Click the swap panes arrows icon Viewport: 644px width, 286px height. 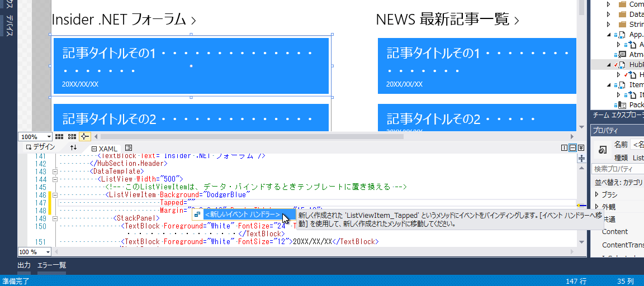[73, 147]
